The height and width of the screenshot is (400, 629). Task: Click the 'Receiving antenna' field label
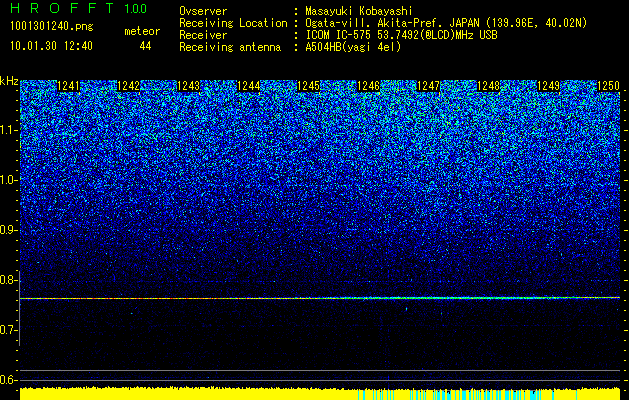(x=230, y=47)
